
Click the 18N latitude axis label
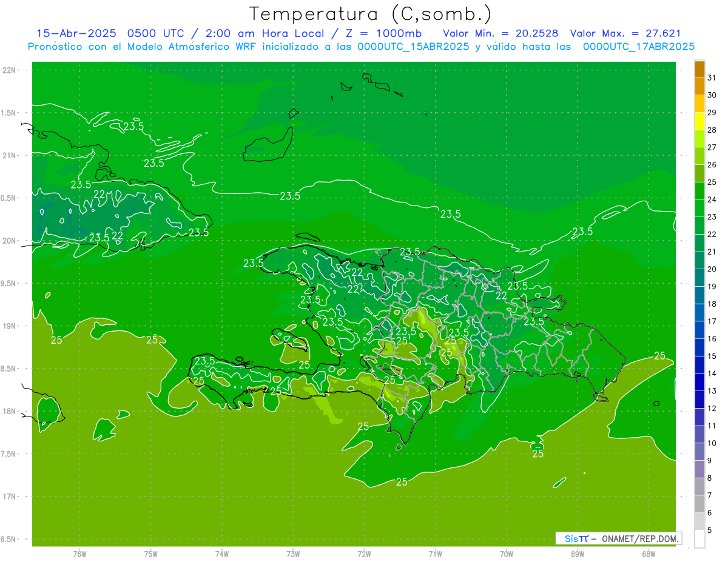[x=10, y=411]
